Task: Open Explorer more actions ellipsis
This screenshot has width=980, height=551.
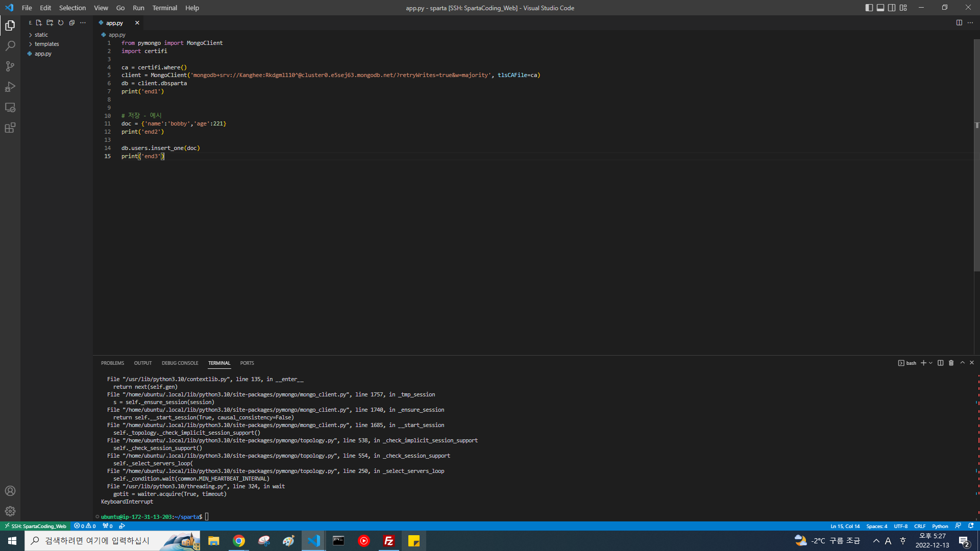Action: 83,23
